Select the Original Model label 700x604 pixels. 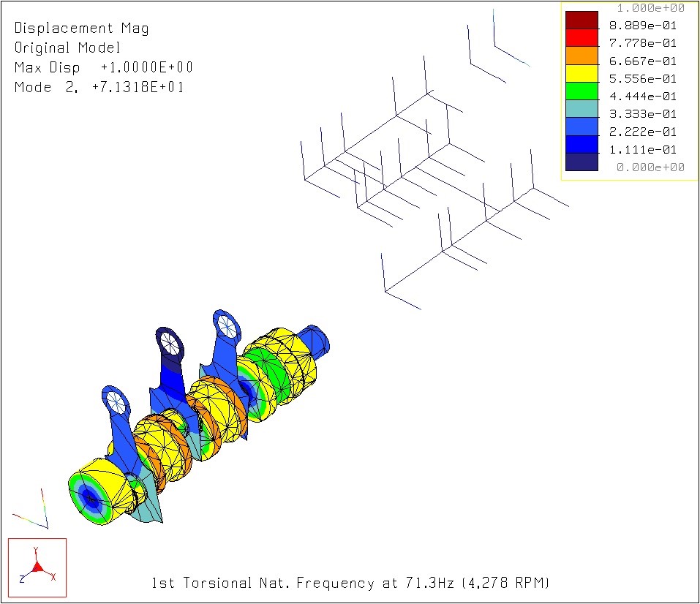69,48
